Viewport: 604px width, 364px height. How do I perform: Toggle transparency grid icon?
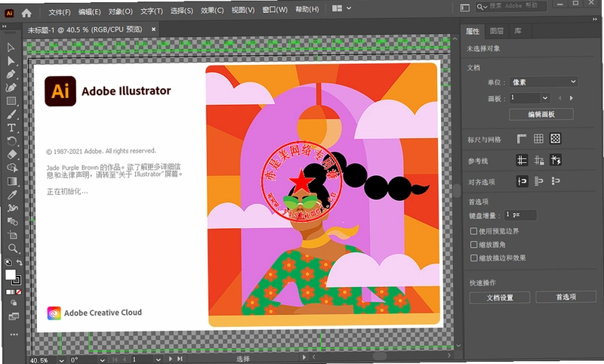(x=555, y=139)
